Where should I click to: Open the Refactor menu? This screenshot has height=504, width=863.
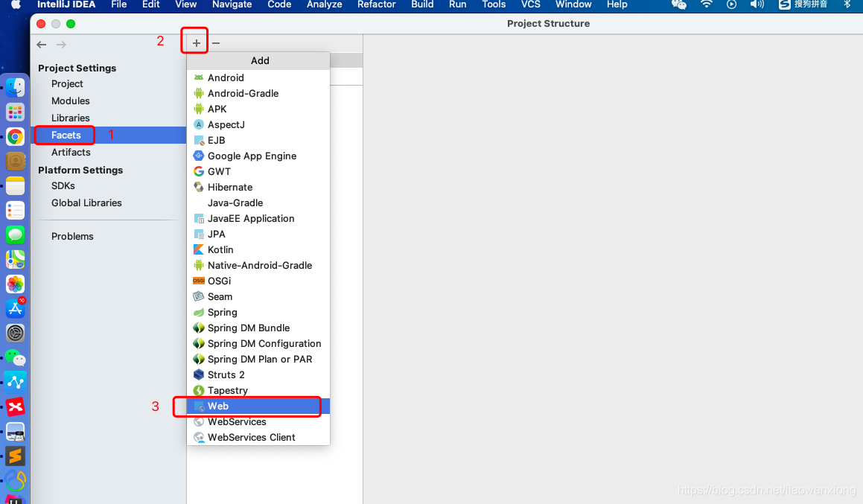pos(377,4)
